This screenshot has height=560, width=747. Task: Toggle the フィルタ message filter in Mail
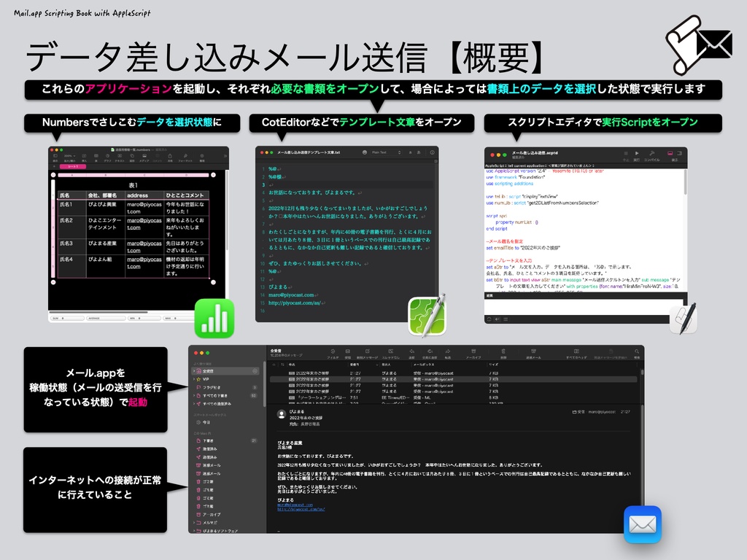pos(333,352)
